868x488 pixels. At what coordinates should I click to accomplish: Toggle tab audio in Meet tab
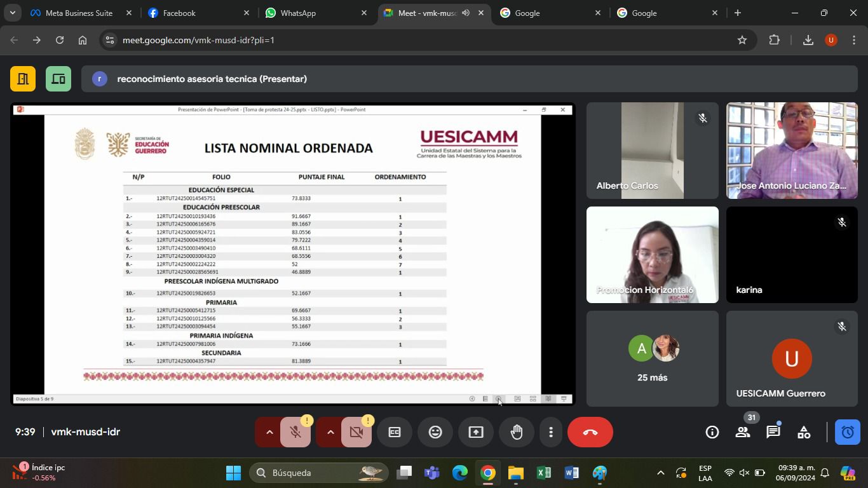coord(466,13)
